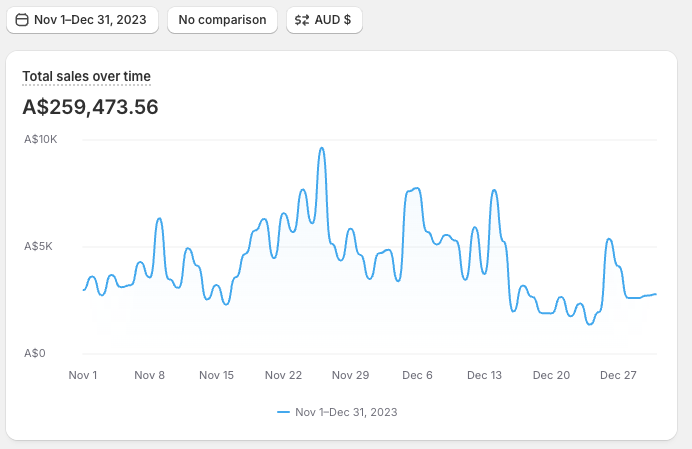The image size is (692, 449).
Task: Click the blue legend line swatch
Action: tap(283, 412)
